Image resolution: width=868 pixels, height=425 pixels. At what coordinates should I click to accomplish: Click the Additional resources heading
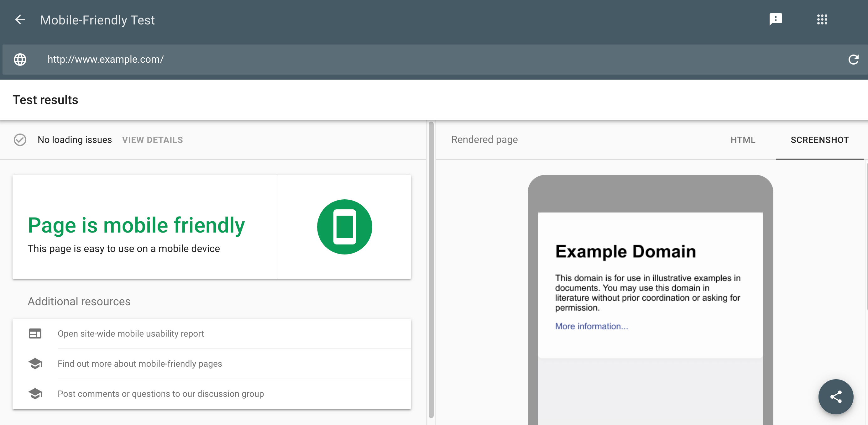(79, 301)
